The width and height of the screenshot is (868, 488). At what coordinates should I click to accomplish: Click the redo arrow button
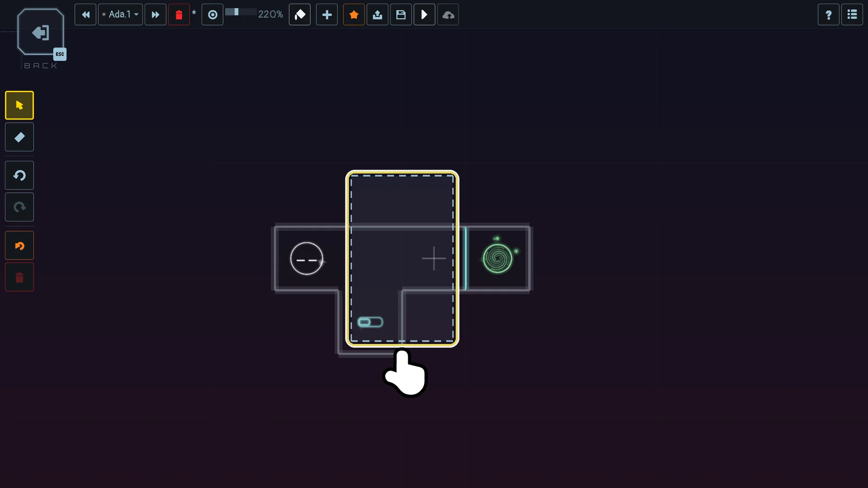point(19,207)
